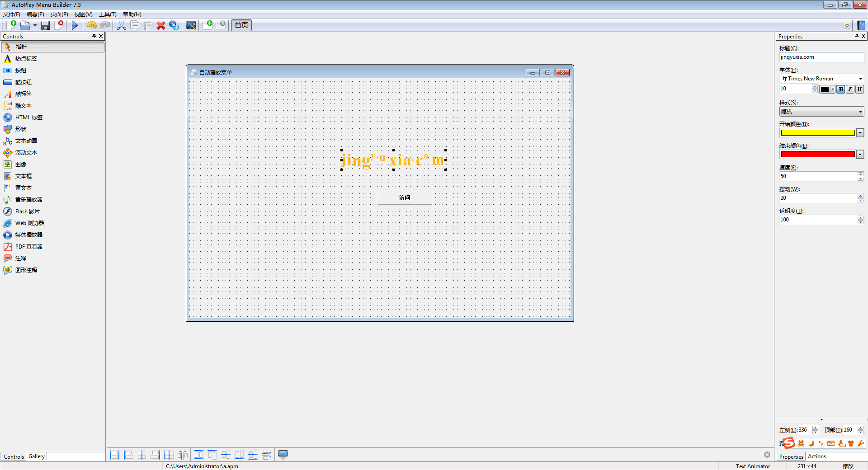Pick the 形状 shape control
The width and height of the screenshot is (868, 470).
(53, 129)
